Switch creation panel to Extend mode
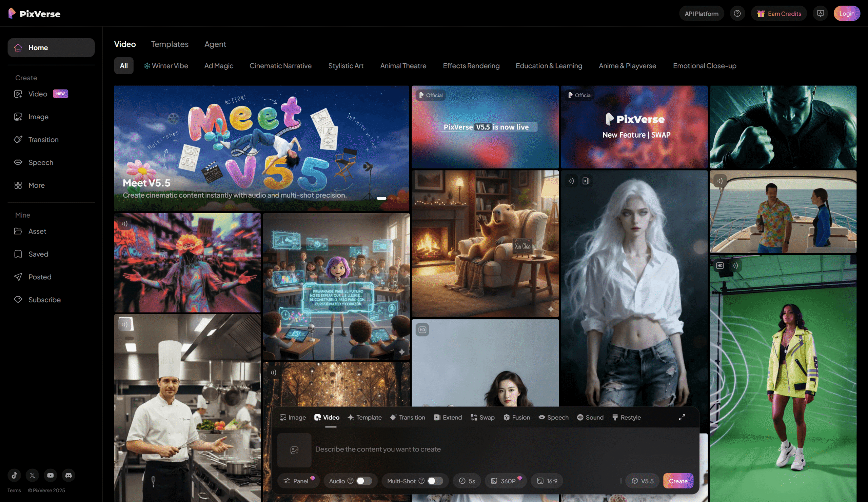Image resolution: width=868 pixels, height=502 pixels. (448, 417)
